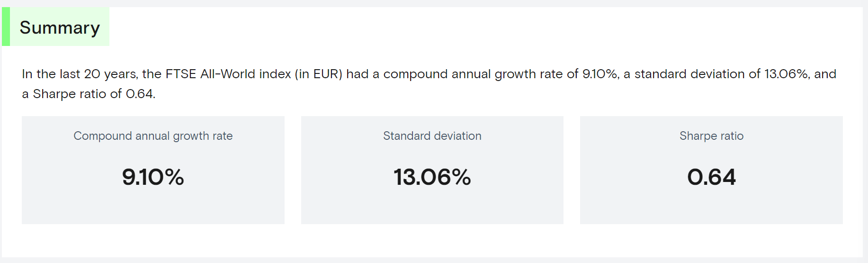Click the large 9.10% card value
Screen dimensions: 868x263
(153, 177)
